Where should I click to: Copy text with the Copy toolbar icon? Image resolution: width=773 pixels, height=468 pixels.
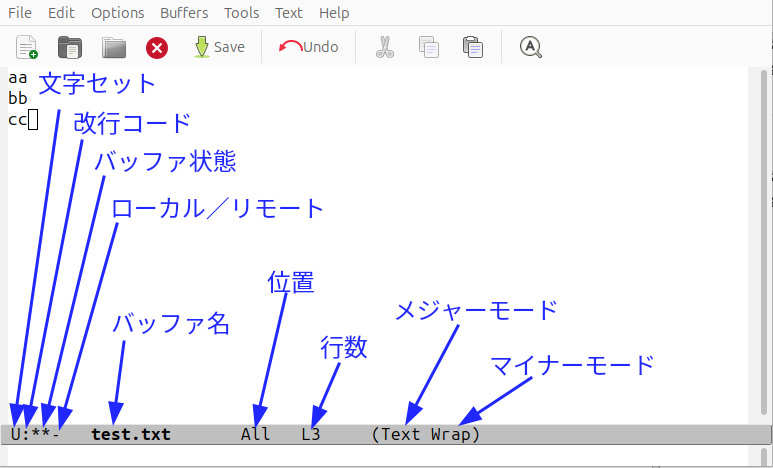(429, 47)
